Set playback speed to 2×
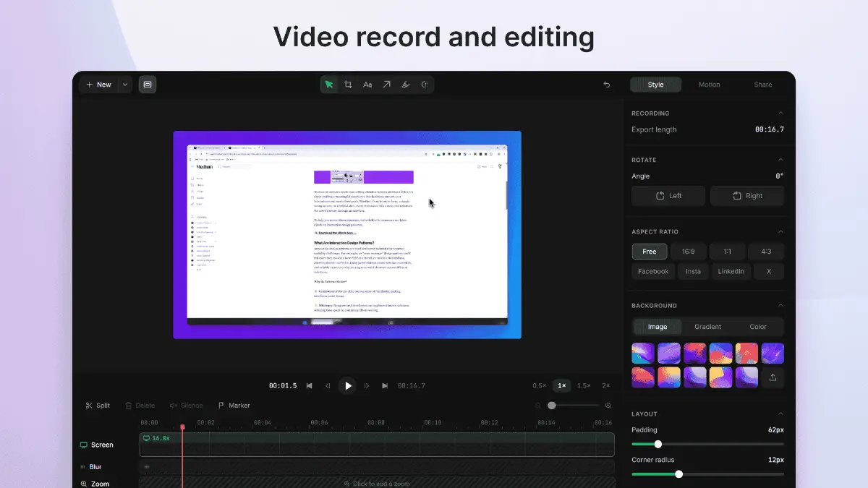Screen dimensions: 868x488 coord(606,386)
